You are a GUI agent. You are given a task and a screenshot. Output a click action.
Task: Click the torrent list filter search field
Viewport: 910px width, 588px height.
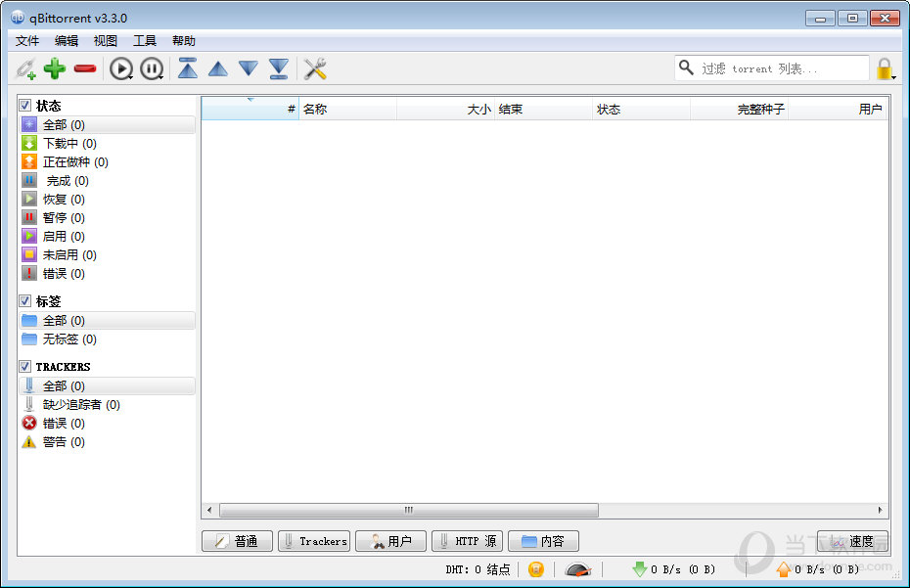pos(781,68)
